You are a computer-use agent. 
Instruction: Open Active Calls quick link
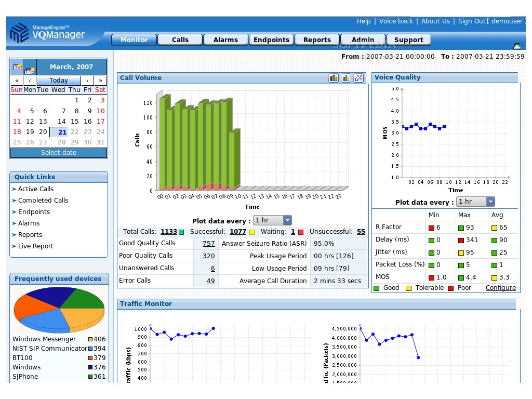pyautogui.click(x=36, y=189)
